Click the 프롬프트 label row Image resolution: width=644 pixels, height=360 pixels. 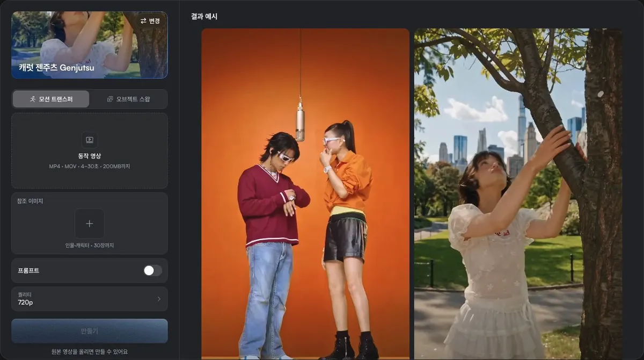[x=90, y=270]
